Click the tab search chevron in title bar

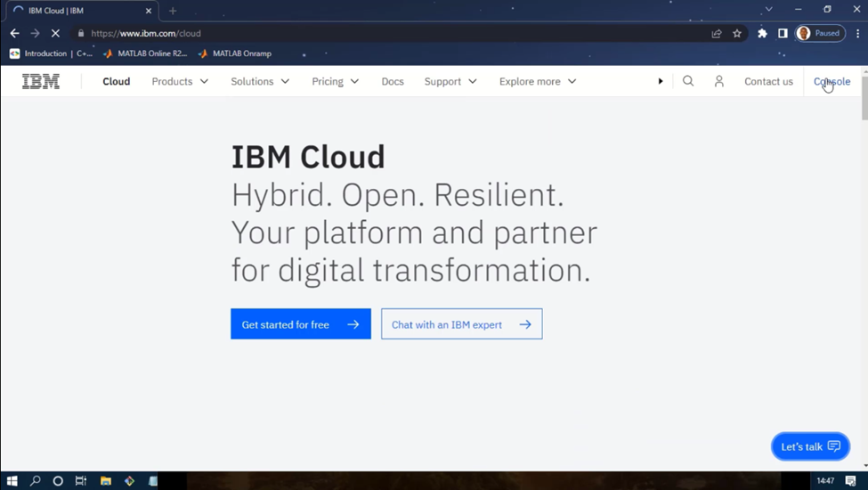[769, 10]
